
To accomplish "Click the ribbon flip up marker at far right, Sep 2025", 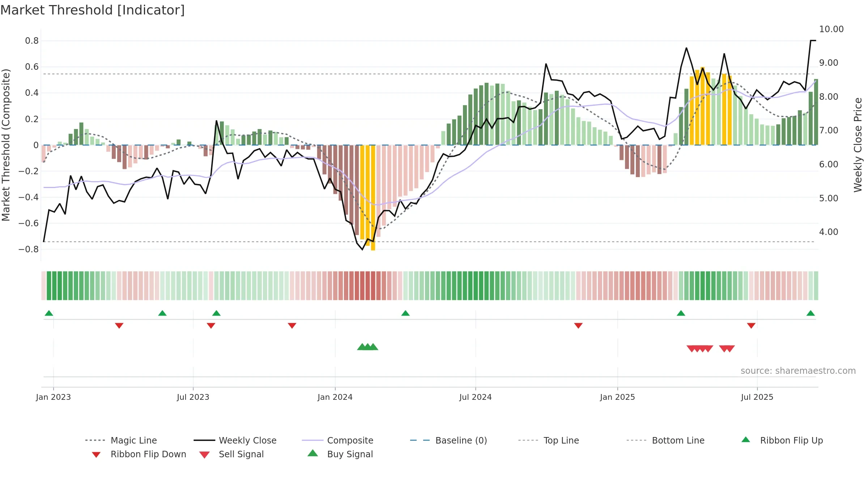I will (810, 313).
